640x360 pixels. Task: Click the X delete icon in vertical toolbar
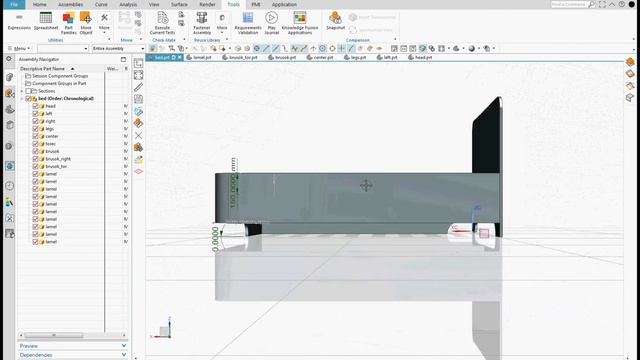tap(138, 135)
